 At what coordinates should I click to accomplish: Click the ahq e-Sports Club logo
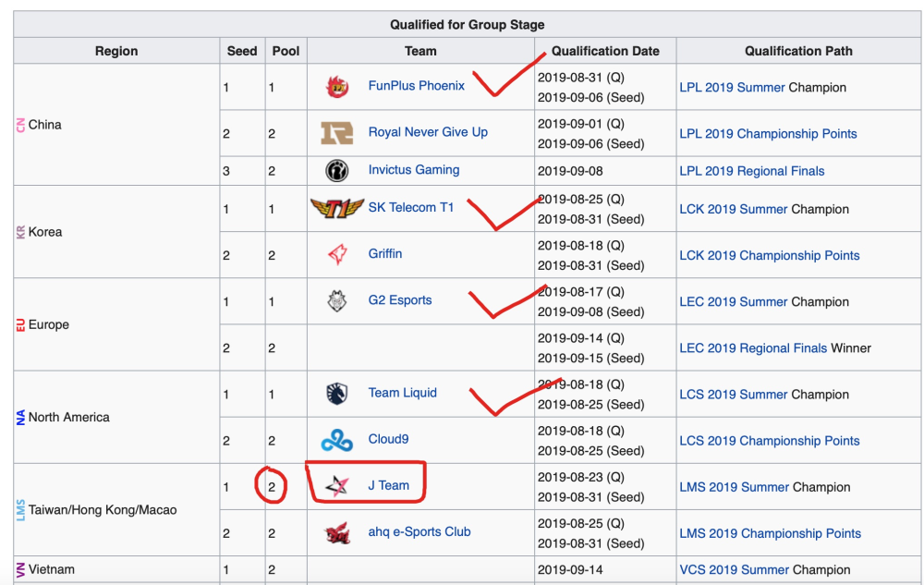click(x=337, y=533)
